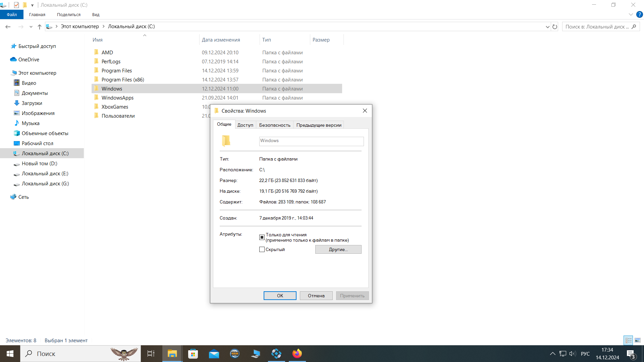Image resolution: width=644 pixels, height=362 pixels.
Task: Expand the address bar history dropdown
Action: click(547, 27)
